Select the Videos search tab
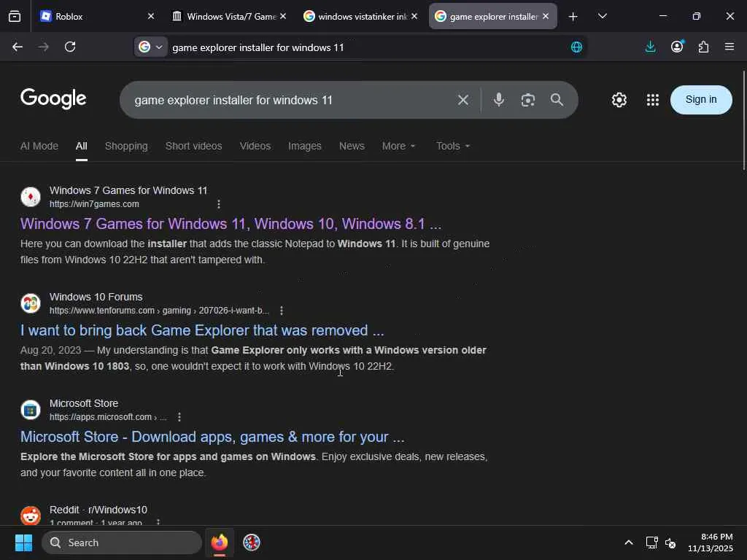747x560 pixels. tap(255, 146)
